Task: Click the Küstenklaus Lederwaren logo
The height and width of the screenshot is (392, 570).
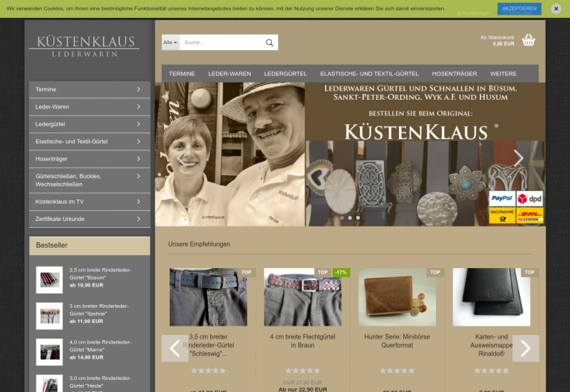Action: click(85, 46)
